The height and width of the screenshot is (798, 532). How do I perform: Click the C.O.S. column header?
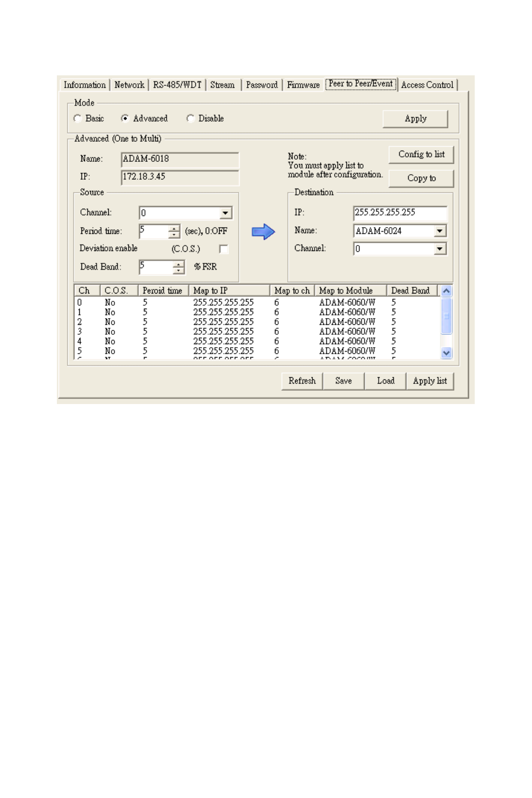[x=119, y=291]
